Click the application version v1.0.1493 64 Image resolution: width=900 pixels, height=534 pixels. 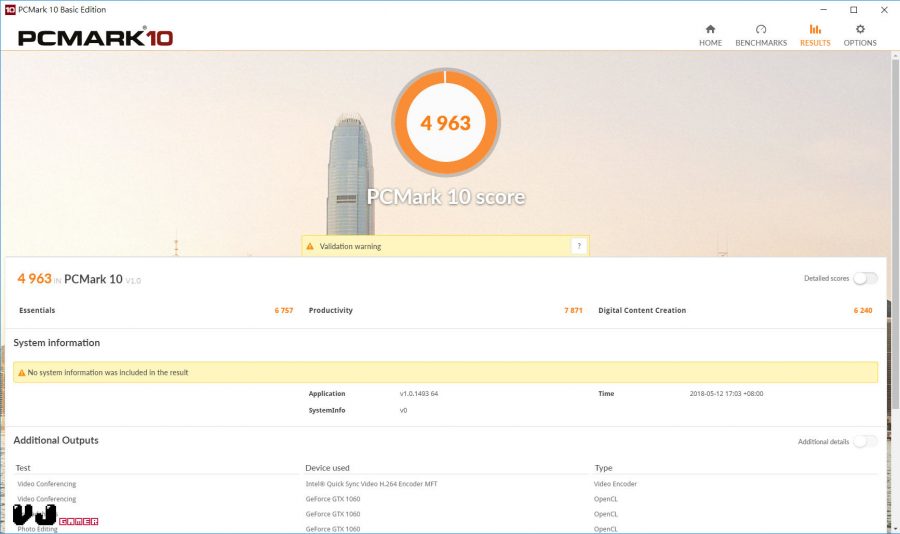(x=419, y=394)
